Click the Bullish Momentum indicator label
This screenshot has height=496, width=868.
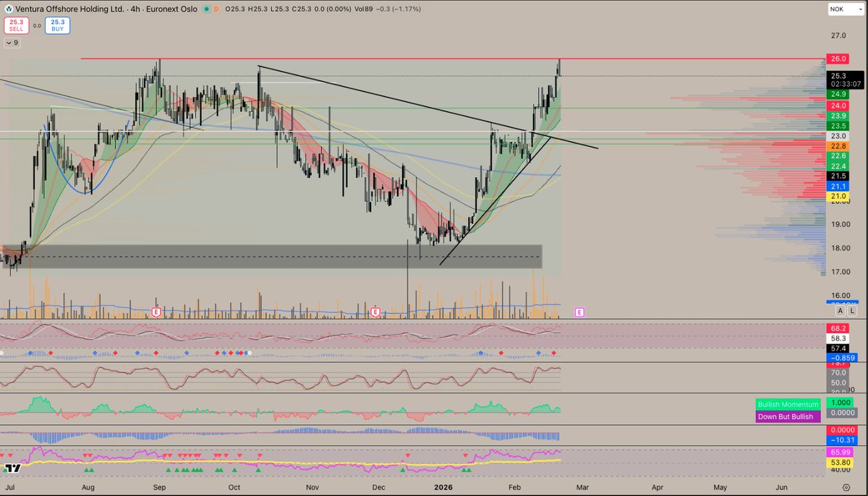[x=788, y=404]
